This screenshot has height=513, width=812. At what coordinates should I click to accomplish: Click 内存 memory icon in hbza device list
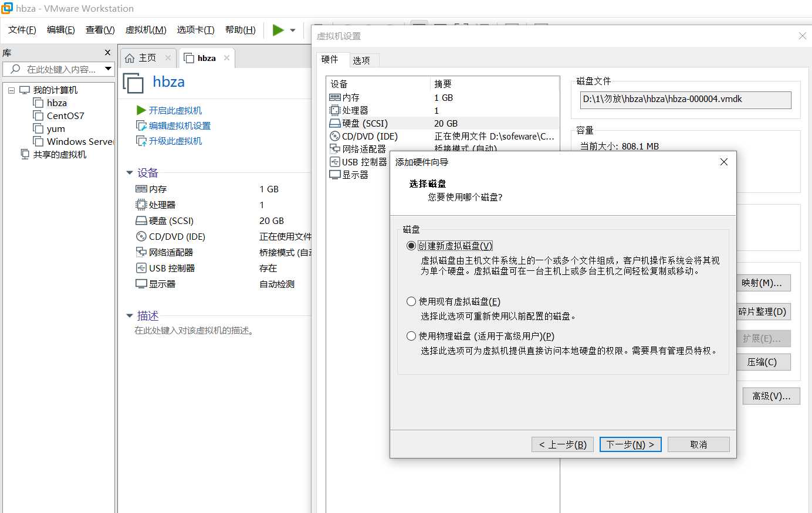point(141,189)
